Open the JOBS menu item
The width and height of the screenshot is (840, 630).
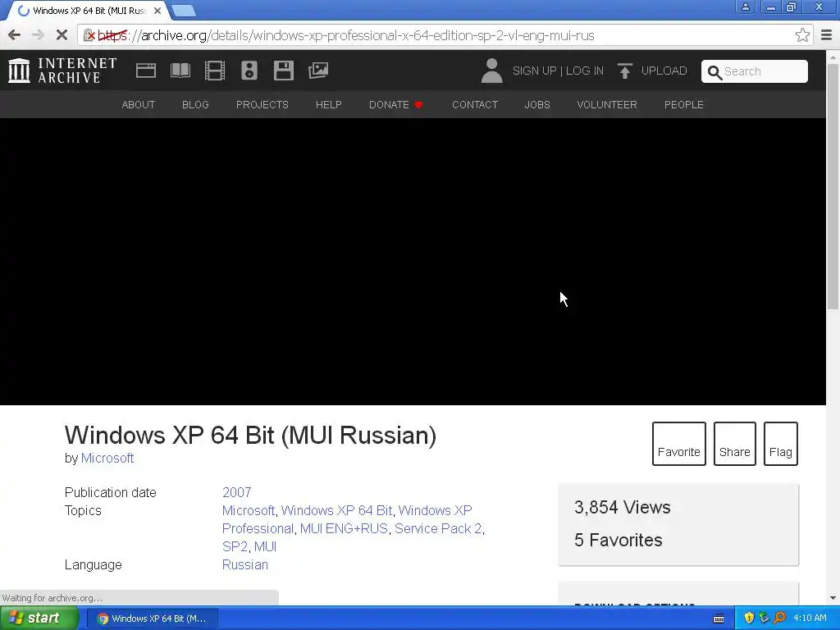(x=537, y=104)
